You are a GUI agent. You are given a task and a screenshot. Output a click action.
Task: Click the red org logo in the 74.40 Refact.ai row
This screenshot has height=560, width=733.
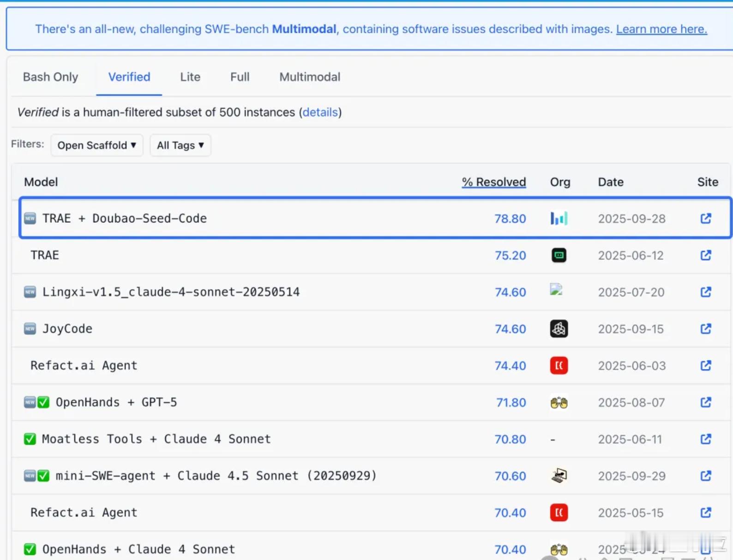[559, 365]
